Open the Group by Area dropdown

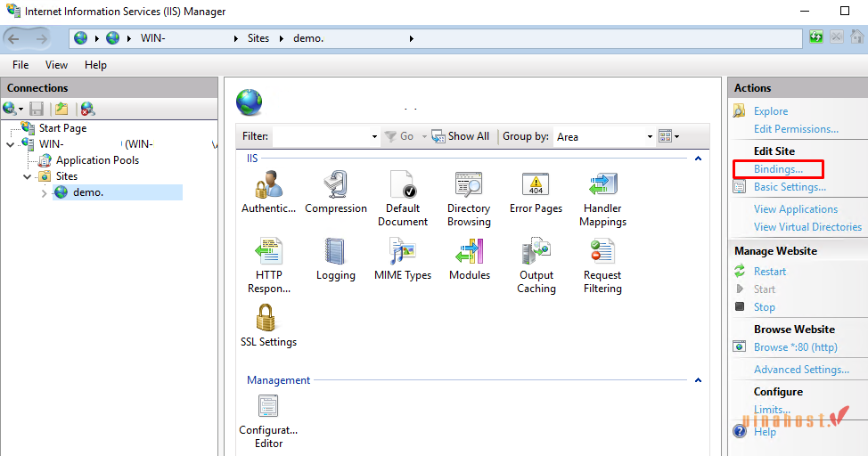pyautogui.click(x=650, y=136)
